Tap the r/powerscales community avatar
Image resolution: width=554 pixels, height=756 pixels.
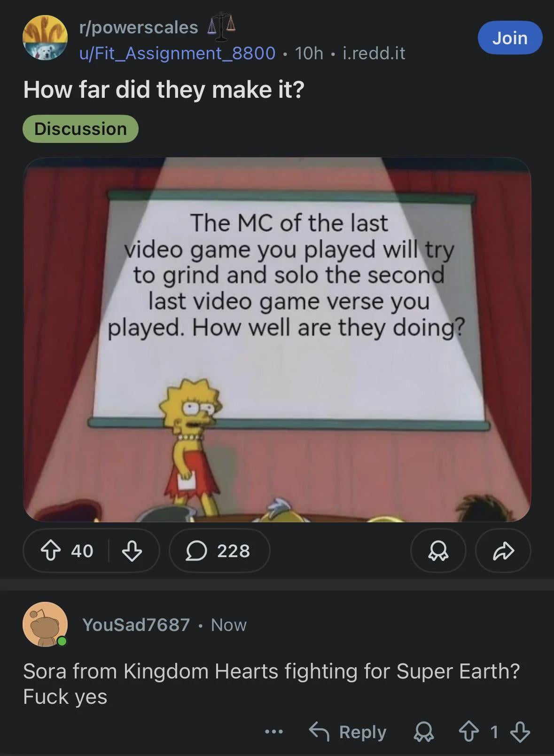45,38
